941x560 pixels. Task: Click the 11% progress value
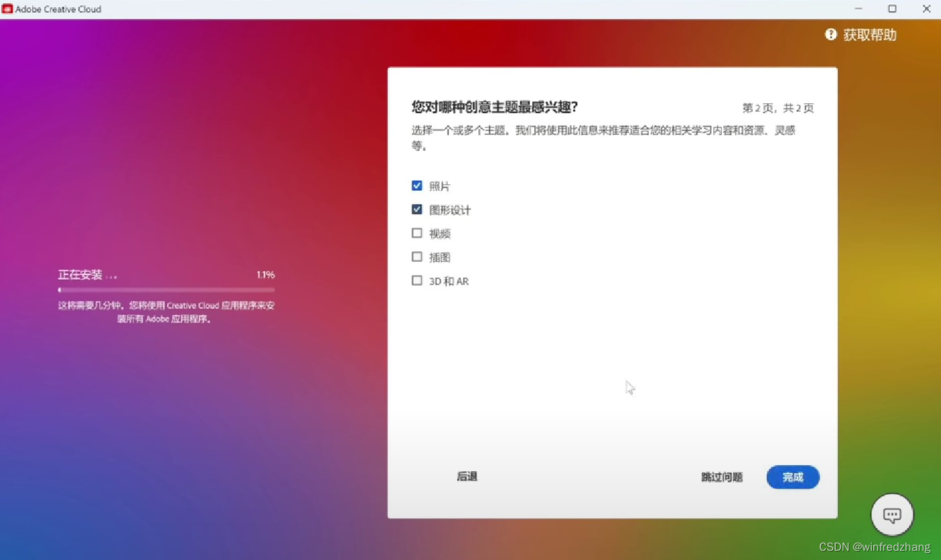click(266, 275)
